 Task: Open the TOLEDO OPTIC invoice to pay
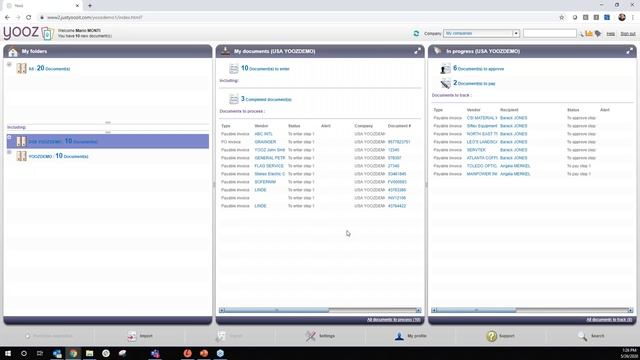[x=482, y=166]
